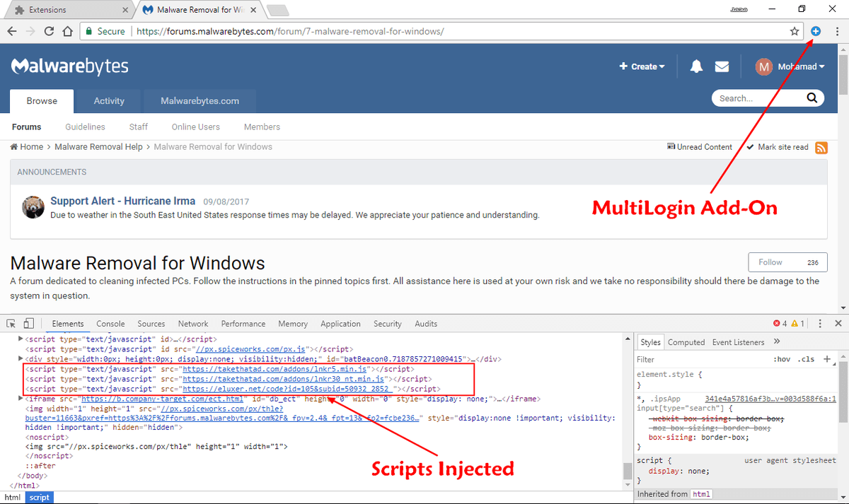Toggle the device toolbar icon in DevTools
This screenshot has width=849, height=504.
point(28,324)
